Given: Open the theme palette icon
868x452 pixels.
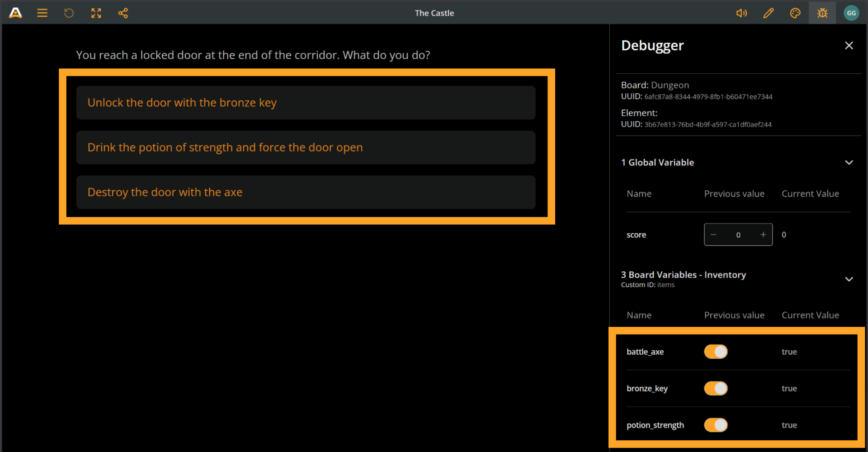Looking at the screenshot, I should tap(795, 13).
